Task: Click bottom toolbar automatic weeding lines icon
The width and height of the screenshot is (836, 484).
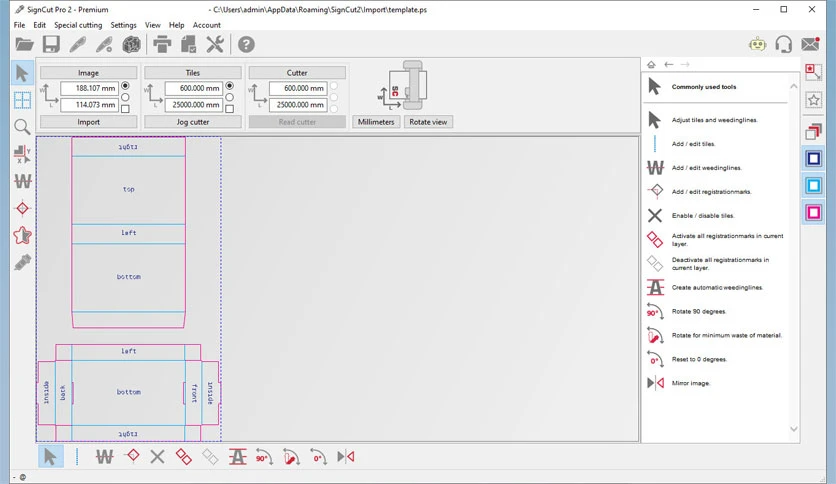Action: coord(237,457)
